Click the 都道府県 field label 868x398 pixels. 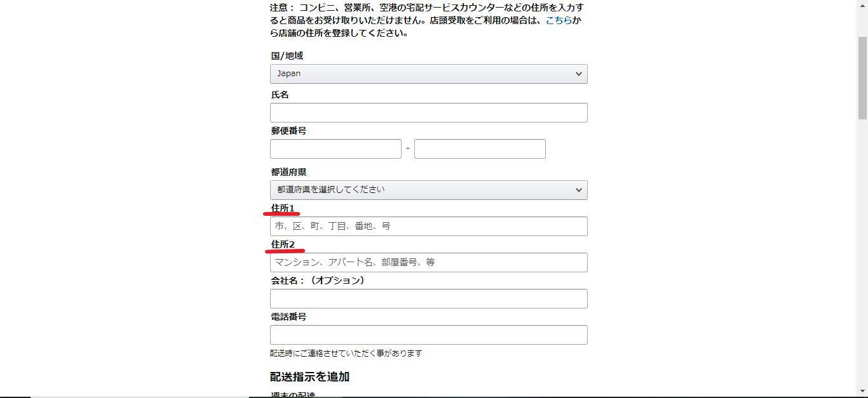[x=288, y=172]
